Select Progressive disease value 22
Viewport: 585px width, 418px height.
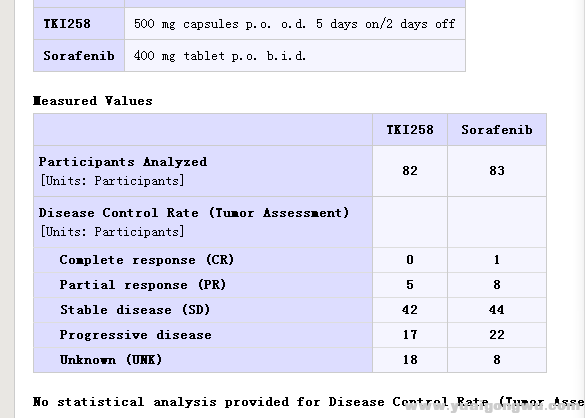coord(497,335)
